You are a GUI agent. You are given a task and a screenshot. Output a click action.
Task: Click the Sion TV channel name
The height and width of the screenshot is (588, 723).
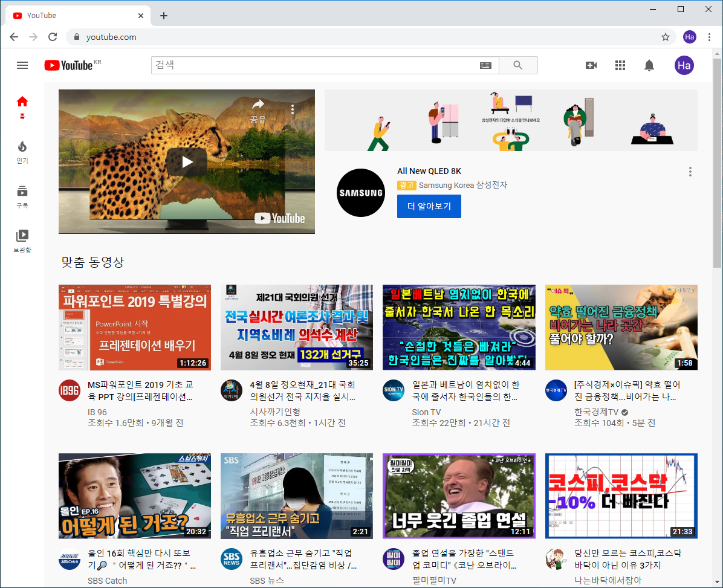coord(427,412)
